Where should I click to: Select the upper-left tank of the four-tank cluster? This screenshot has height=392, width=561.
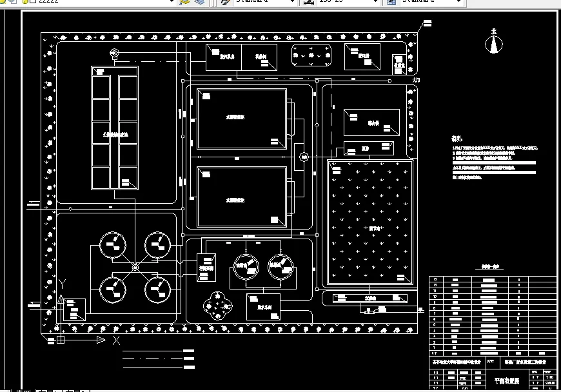click(113, 245)
